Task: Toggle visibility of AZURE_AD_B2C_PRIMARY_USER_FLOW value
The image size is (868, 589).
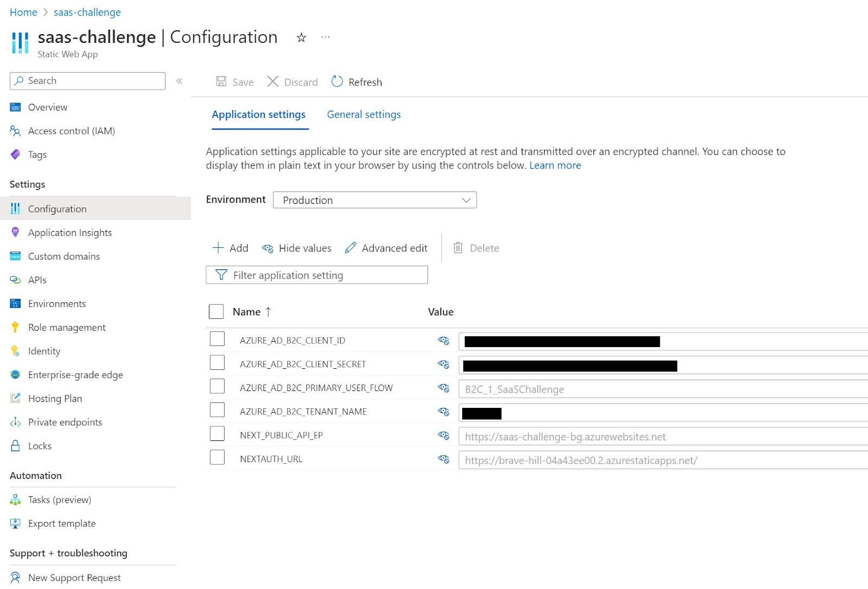Action: (x=443, y=388)
